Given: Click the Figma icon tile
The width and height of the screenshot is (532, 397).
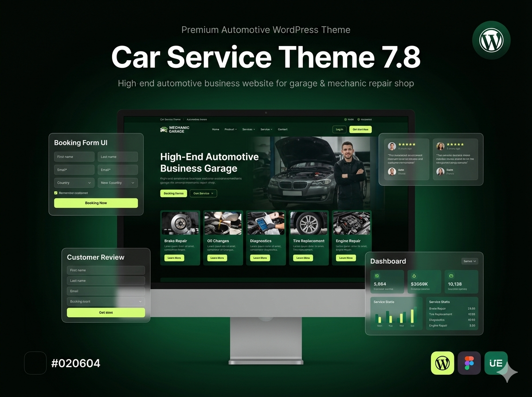Looking at the screenshot, I should [x=469, y=363].
